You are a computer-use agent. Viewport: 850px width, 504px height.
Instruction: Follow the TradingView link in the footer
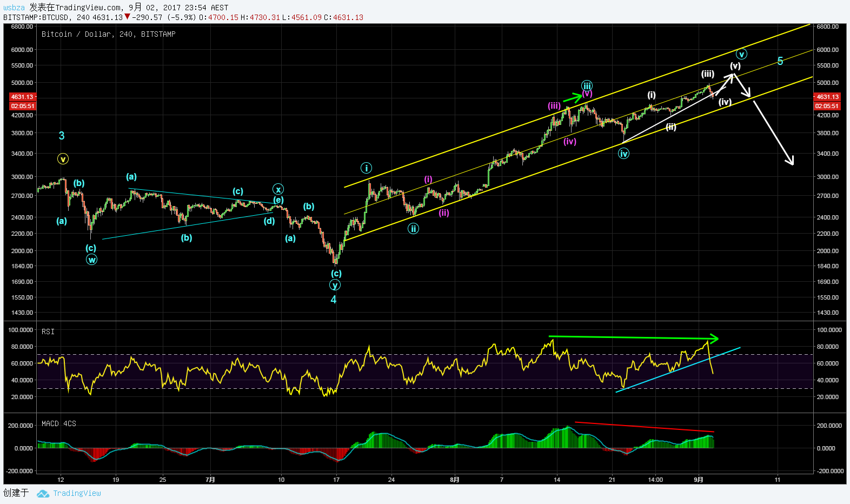[x=77, y=493]
